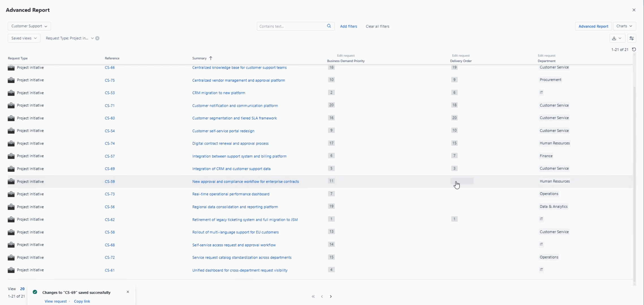Open reference link CS-72
The image size is (644, 305).
[x=110, y=258]
